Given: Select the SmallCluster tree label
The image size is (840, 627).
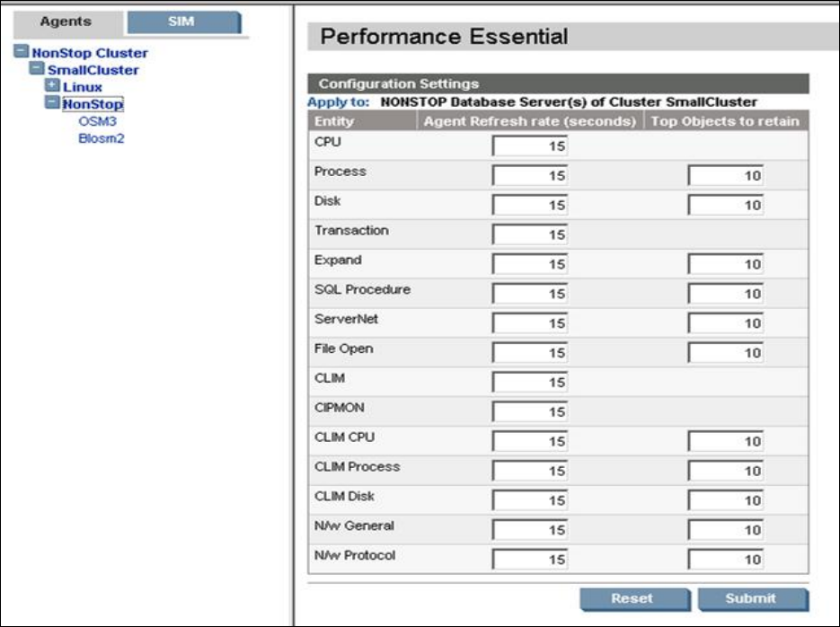Looking at the screenshot, I should click(x=93, y=69).
